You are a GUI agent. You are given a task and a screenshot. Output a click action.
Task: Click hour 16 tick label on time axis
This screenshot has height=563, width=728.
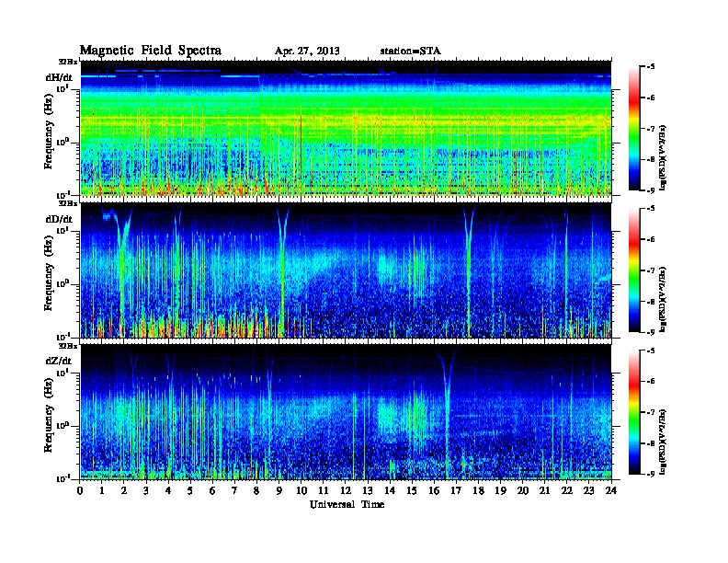point(434,490)
